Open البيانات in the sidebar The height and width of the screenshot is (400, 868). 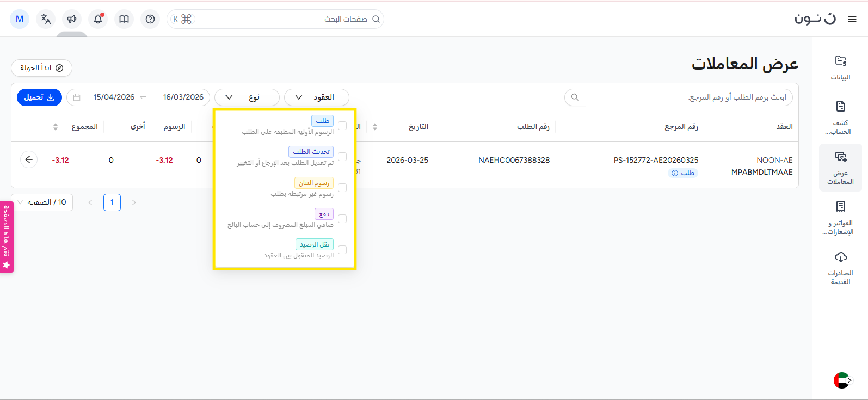840,67
